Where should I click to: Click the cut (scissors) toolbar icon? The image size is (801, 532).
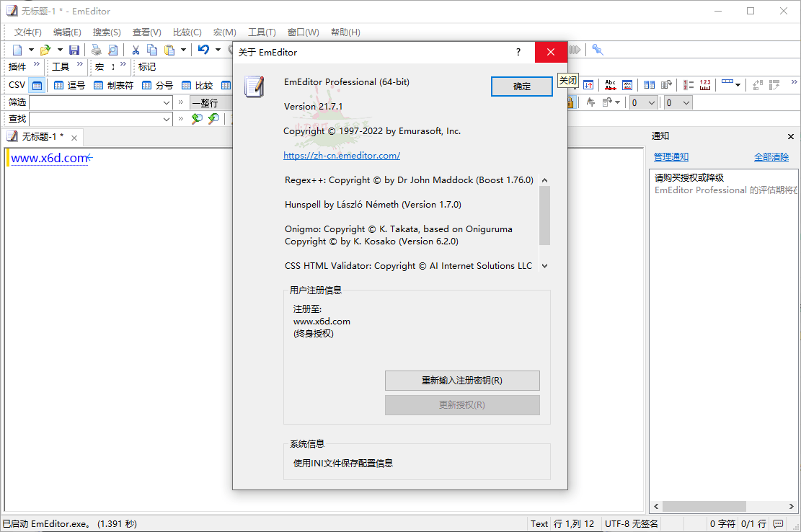coord(135,49)
